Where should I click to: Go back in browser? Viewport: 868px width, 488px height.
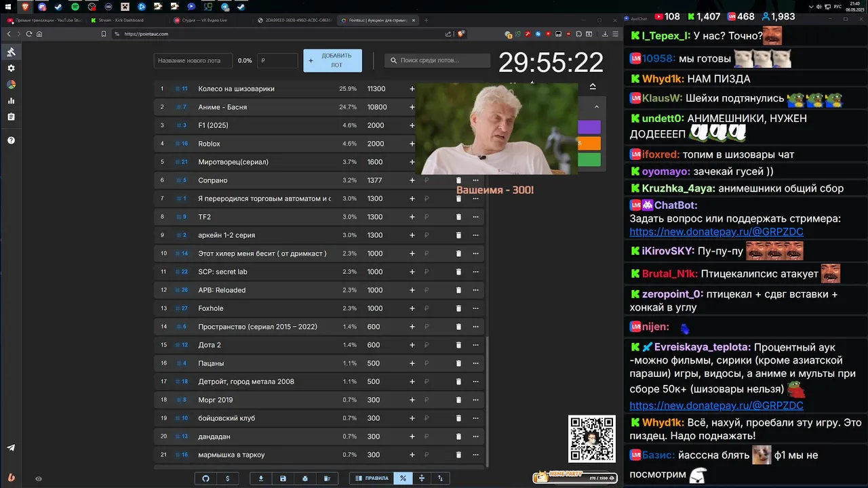click(x=9, y=34)
